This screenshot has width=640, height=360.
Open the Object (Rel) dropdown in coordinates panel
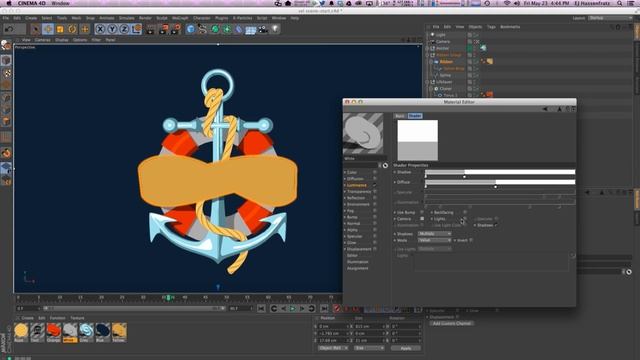333,348
